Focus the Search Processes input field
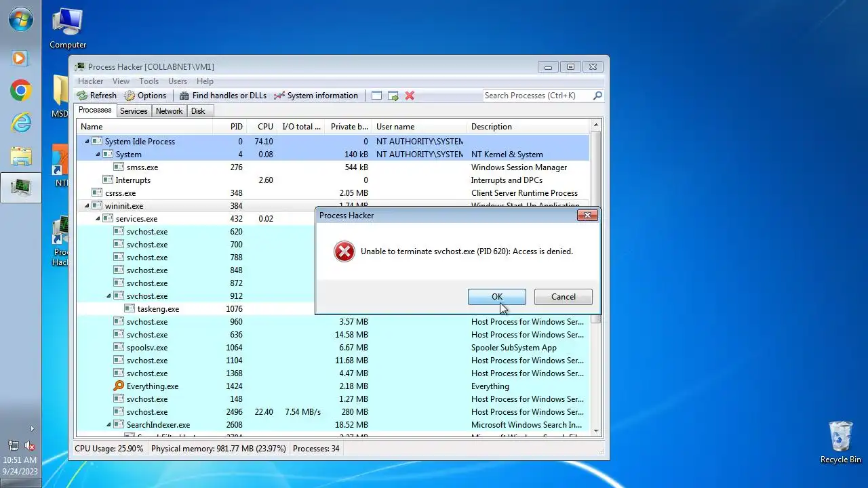 click(x=537, y=96)
